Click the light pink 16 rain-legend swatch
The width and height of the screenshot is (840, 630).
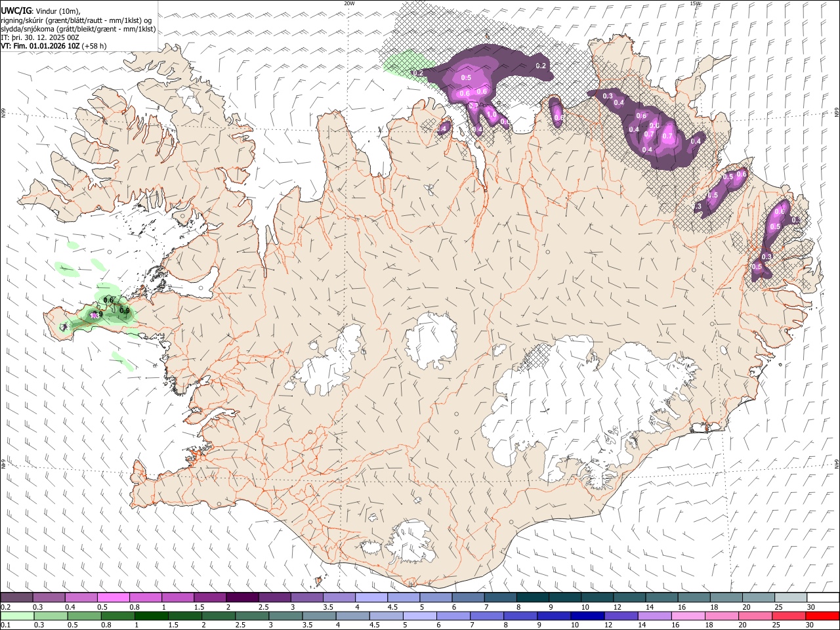688,616
